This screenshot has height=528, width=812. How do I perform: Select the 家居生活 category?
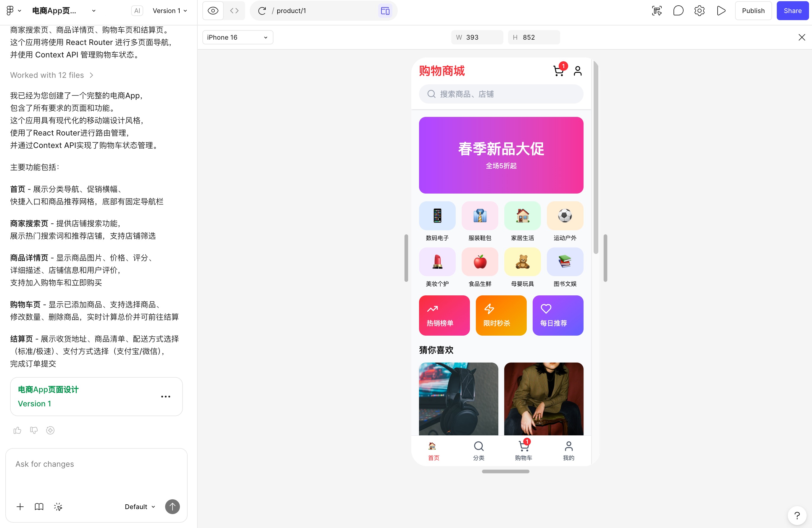522,221
